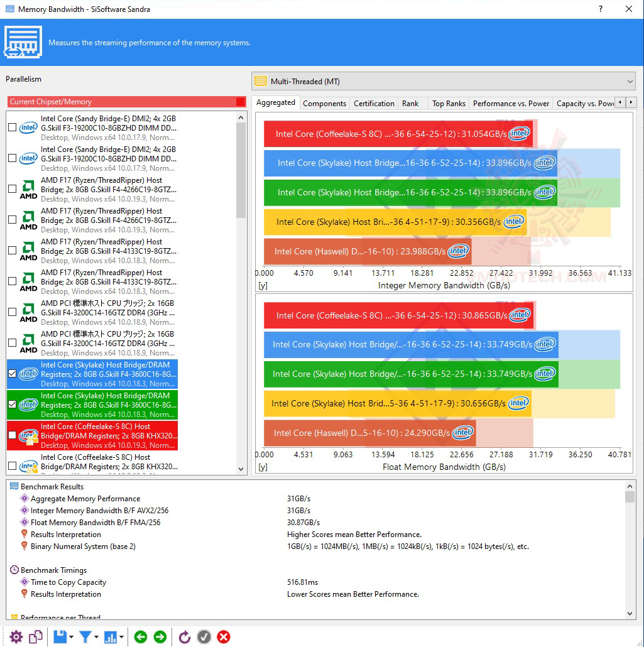Image resolution: width=644 pixels, height=647 pixels.
Task: Click down arrow of the results pane scrollbar
Action: tap(630, 614)
